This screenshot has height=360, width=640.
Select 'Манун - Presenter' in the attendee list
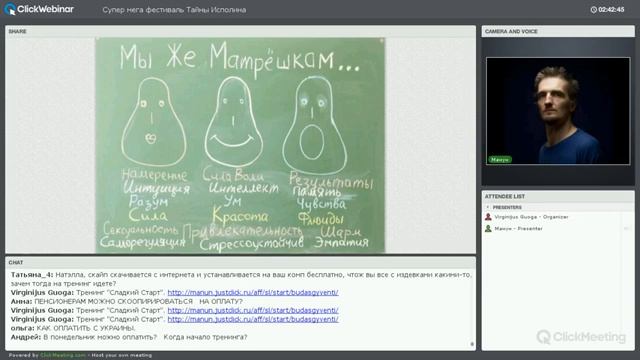(518, 229)
